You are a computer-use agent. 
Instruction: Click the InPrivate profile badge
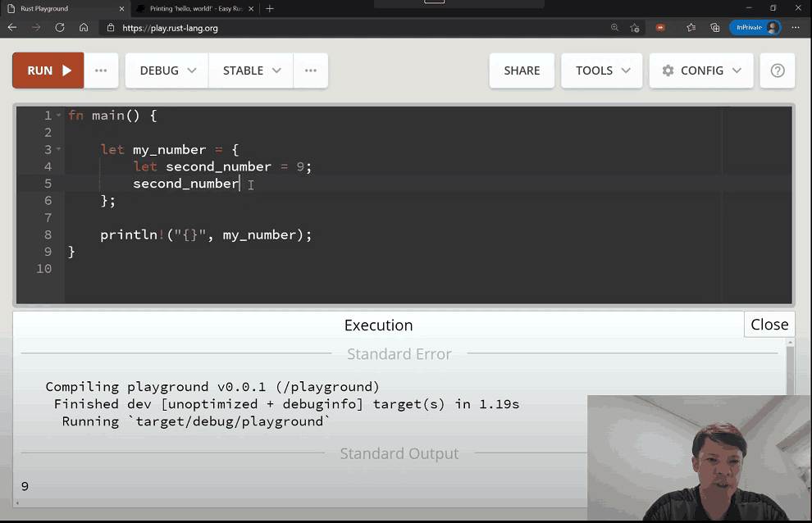click(x=755, y=27)
